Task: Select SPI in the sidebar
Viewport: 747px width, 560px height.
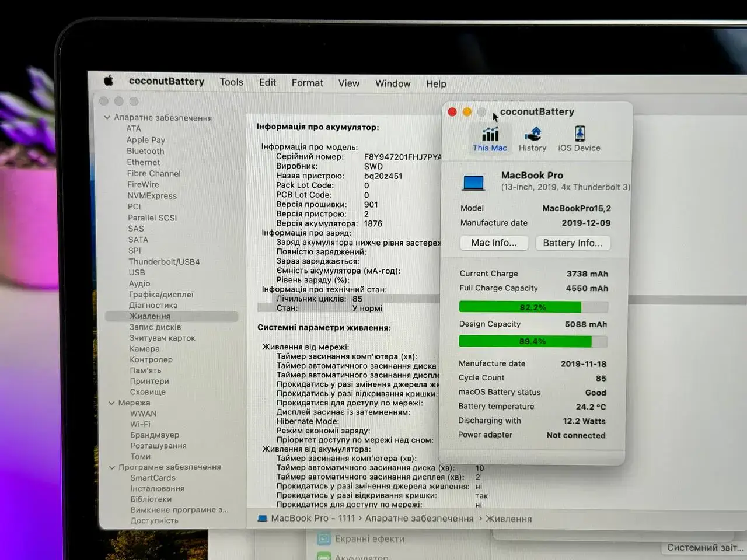Action: tap(134, 250)
